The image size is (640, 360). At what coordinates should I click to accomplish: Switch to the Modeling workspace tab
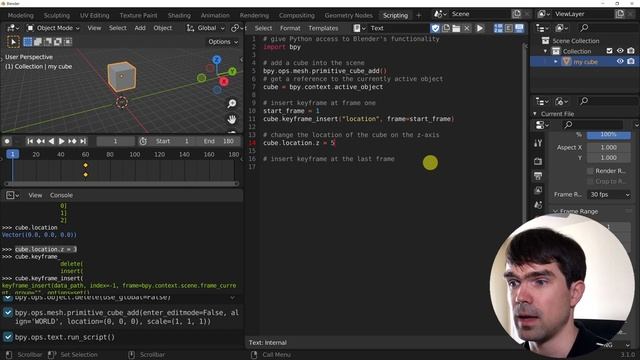tap(20, 16)
